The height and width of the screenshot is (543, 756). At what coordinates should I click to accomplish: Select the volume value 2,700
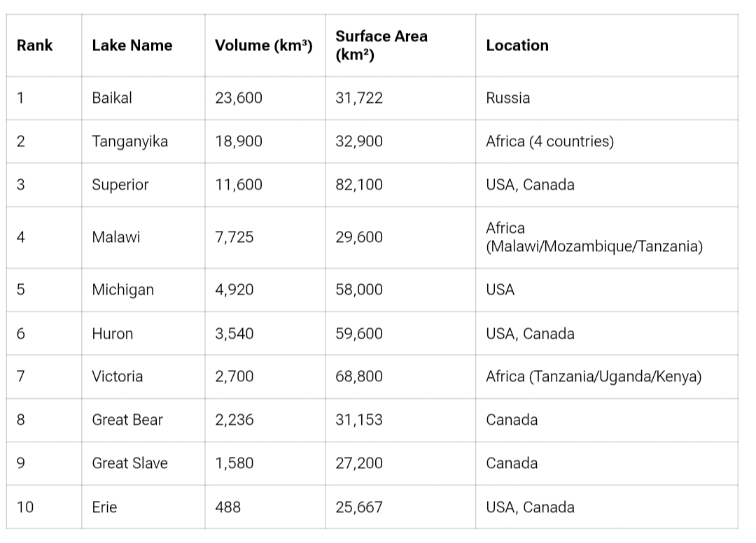[234, 376]
